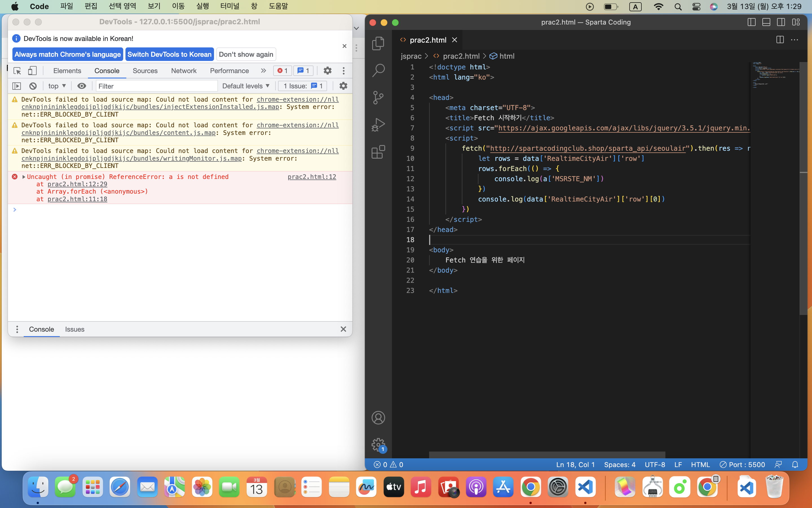Open notifications bell in VS Code status bar
This screenshot has height=508, width=812.
pyautogui.click(x=795, y=465)
